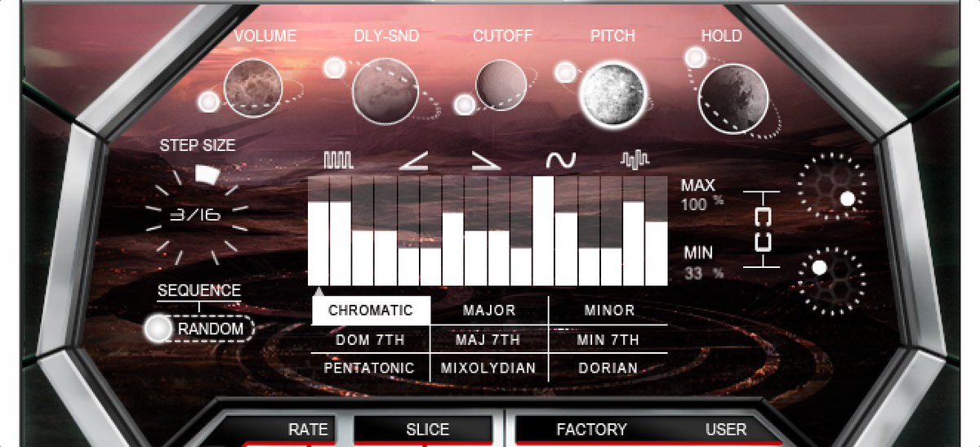
Task: Click the MAX 100 % value
Action: [x=702, y=204]
